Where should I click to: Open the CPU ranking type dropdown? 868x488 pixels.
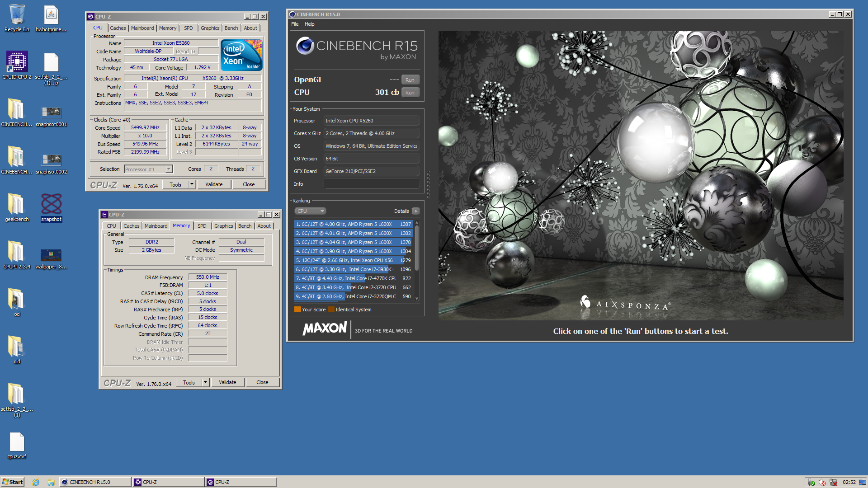311,211
